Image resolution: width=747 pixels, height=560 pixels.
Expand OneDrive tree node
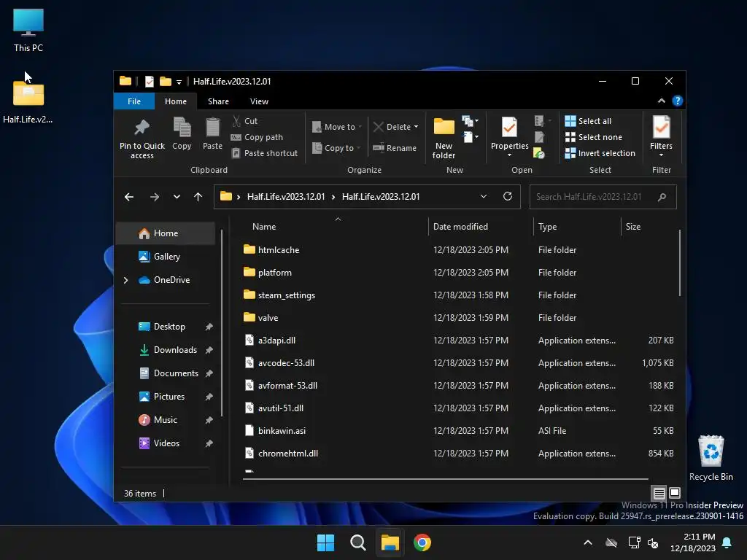tap(125, 280)
